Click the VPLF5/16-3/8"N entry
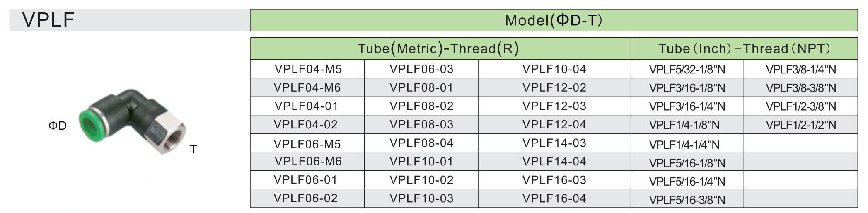This screenshot has height=213, width=868. tap(687, 200)
